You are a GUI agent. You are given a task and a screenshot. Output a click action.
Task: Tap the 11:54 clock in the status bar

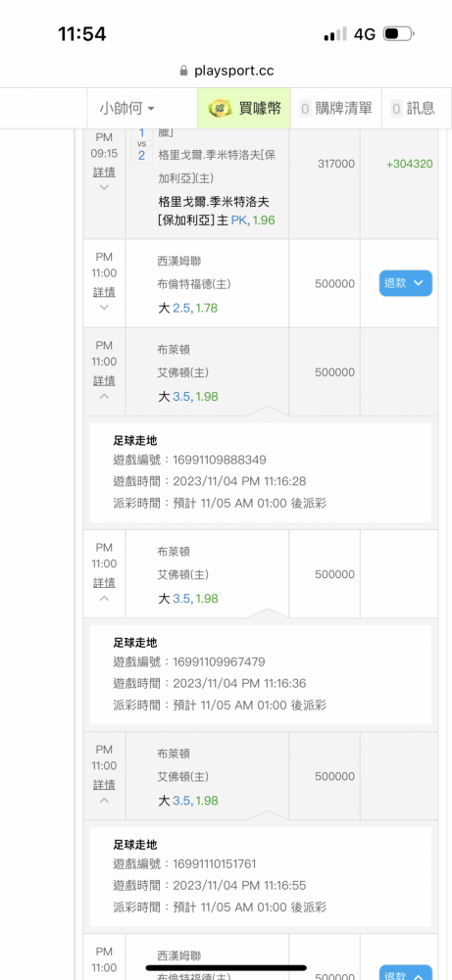point(82,33)
